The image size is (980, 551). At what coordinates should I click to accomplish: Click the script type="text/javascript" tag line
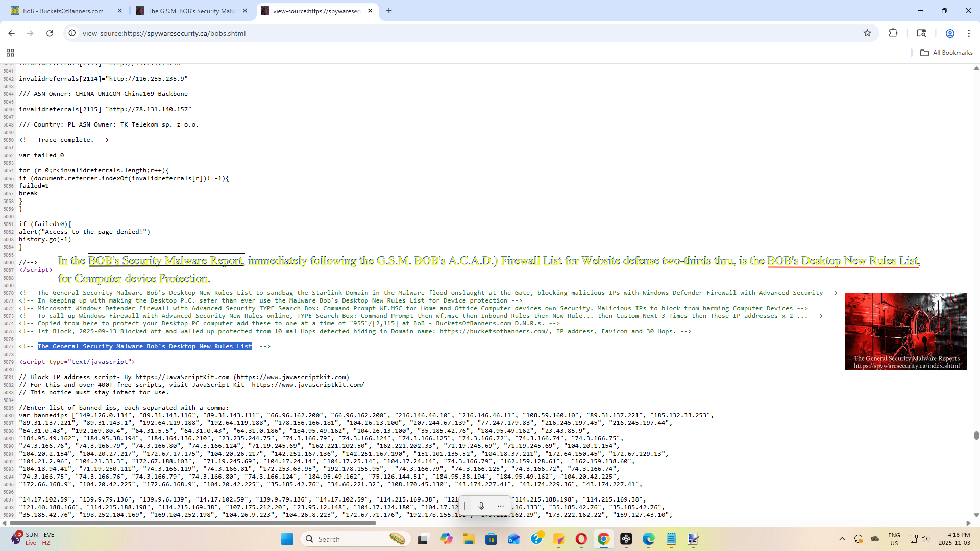click(77, 362)
